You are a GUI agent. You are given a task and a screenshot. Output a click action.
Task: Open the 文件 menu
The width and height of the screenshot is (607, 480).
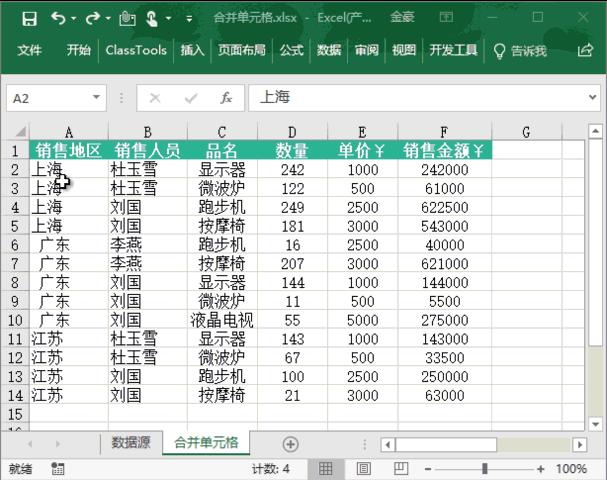[29, 50]
